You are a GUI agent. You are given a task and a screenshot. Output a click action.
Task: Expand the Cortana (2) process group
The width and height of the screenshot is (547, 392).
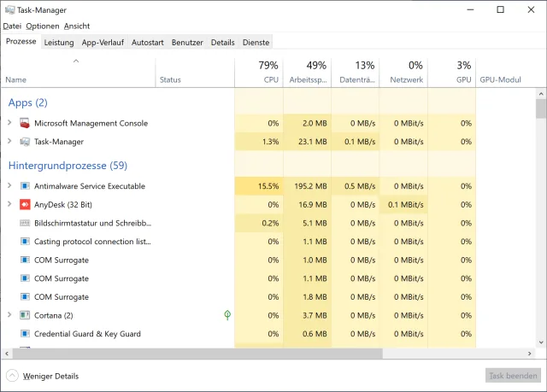(x=9, y=315)
